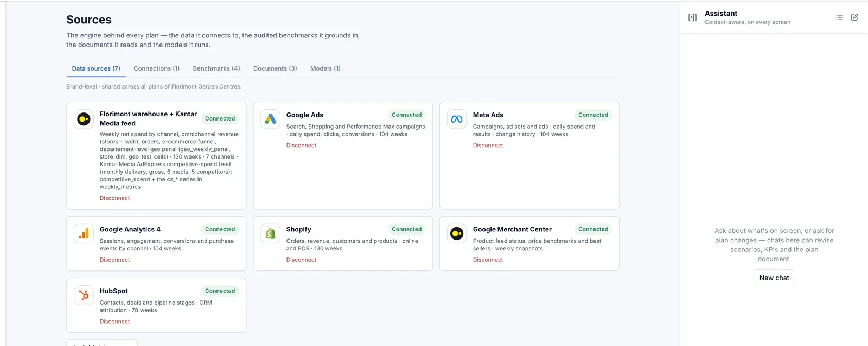Click the Connected badge on HubSpot

tap(220, 291)
